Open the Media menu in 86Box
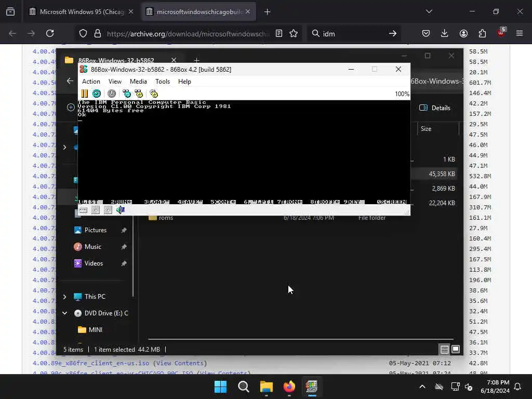The height and width of the screenshot is (399, 532). pyautogui.click(x=138, y=82)
